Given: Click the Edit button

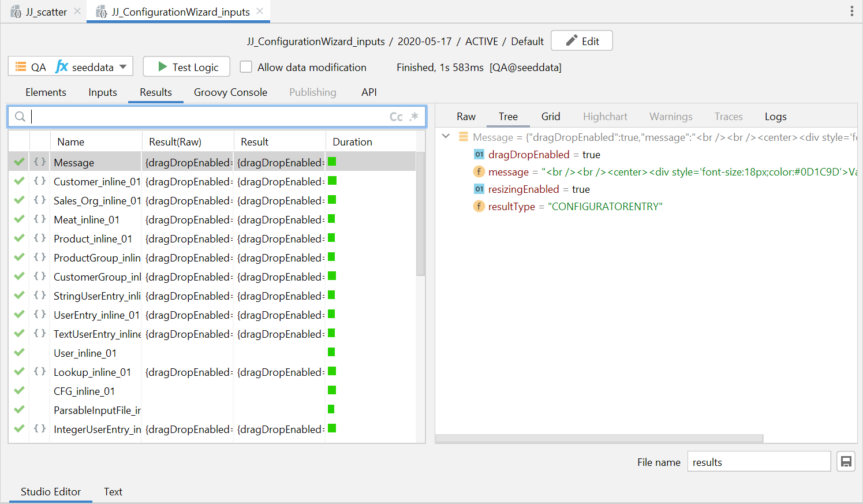Looking at the screenshot, I should [x=581, y=41].
